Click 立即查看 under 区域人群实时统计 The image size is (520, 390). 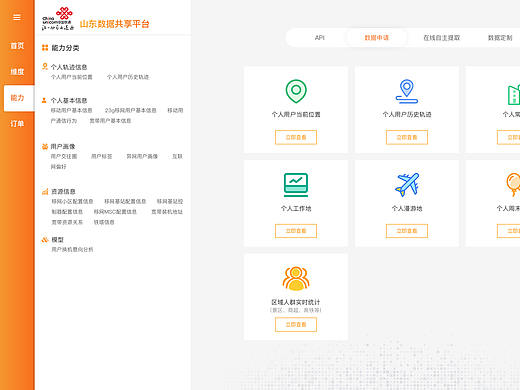[296, 325]
